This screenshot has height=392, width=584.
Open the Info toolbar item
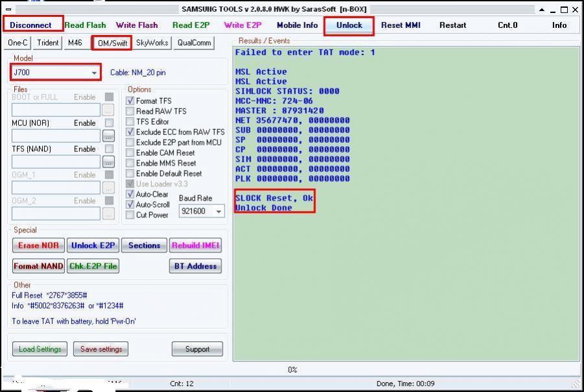559,25
